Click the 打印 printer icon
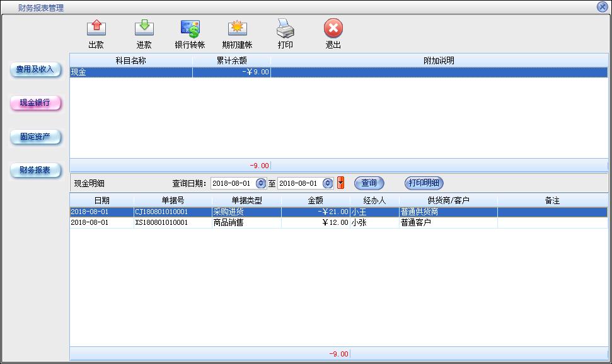612x364 pixels. [x=285, y=29]
